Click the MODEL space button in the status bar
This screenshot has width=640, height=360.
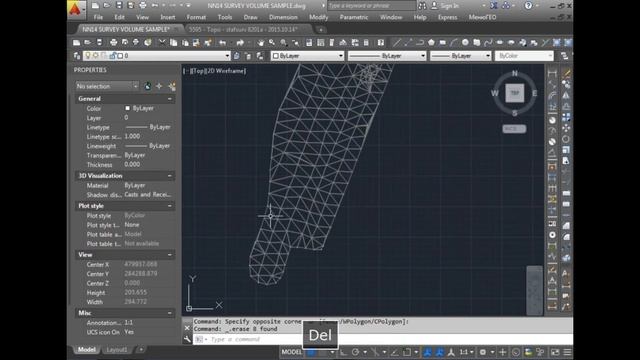tap(291, 352)
